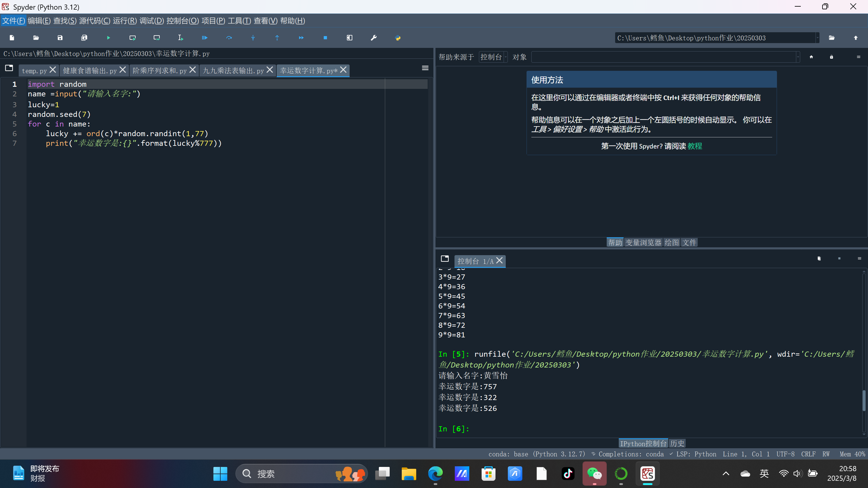This screenshot has height=488, width=868.
Task: Open the help source 控制台 dropdown
Action: point(493,57)
